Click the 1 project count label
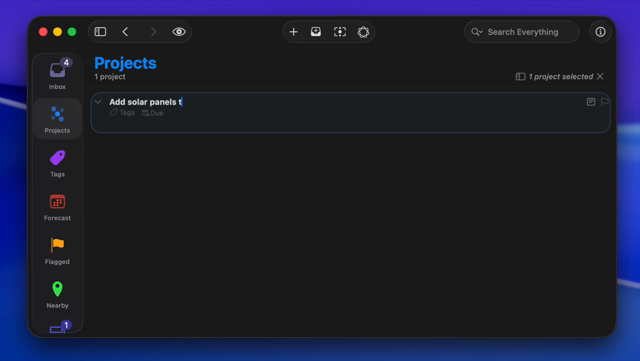 pyautogui.click(x=110, y=77)
